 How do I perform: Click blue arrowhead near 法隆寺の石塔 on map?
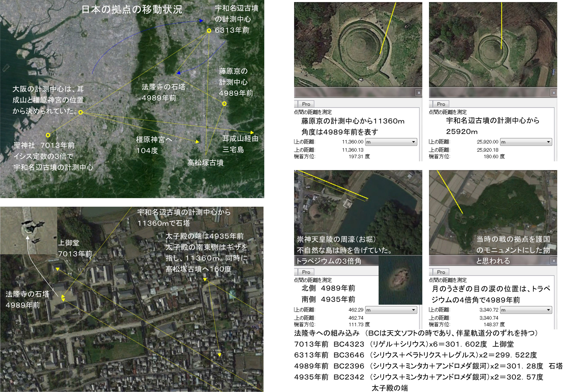(179, 73)
